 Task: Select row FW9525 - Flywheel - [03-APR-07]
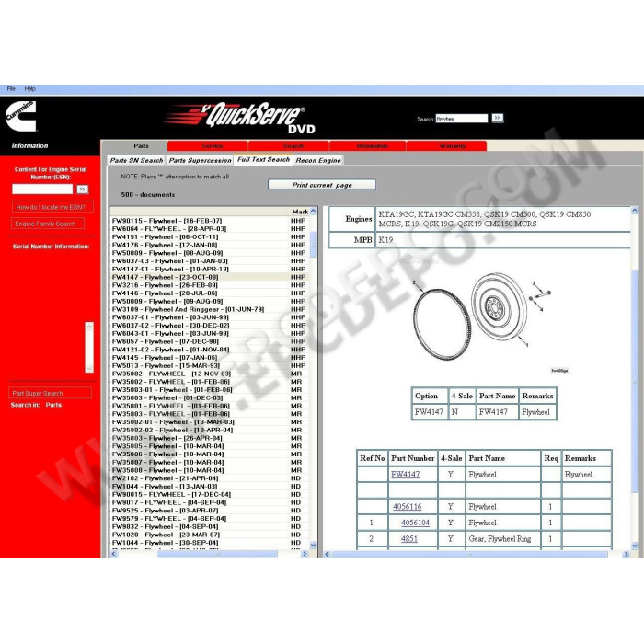(x=210, y=511)
